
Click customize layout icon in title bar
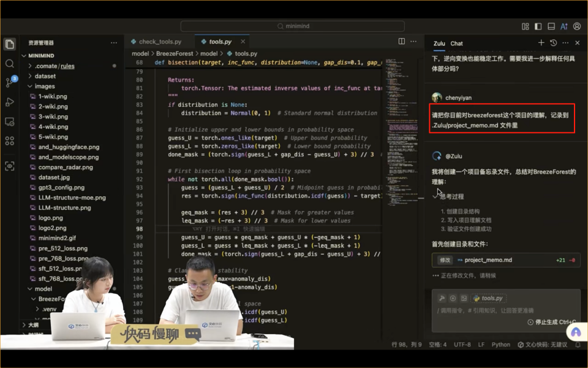(526, 26)
